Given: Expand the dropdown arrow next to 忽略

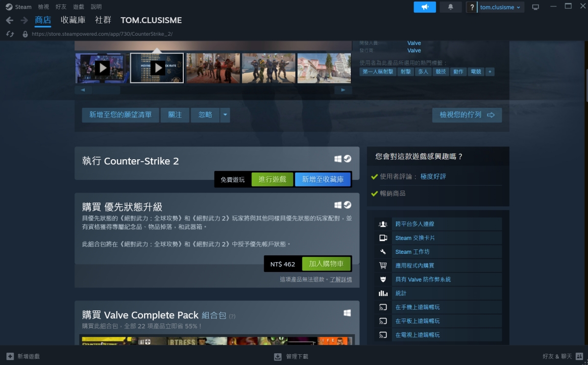Looking at the screenshot, I should click(225, 115).
